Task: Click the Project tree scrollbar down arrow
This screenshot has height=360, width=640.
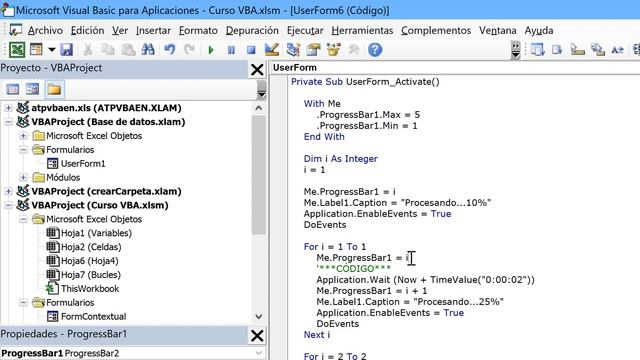Action: click(258, 316)
